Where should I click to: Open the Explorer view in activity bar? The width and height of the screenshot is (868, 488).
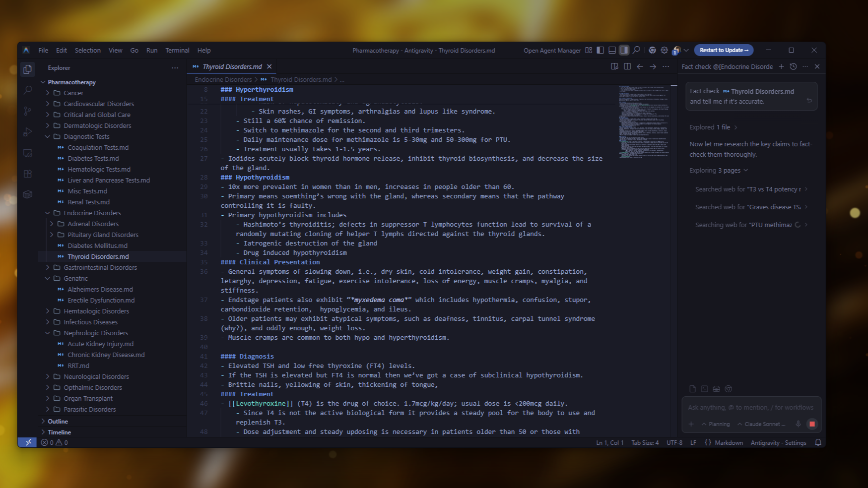(x=28, y=69)
